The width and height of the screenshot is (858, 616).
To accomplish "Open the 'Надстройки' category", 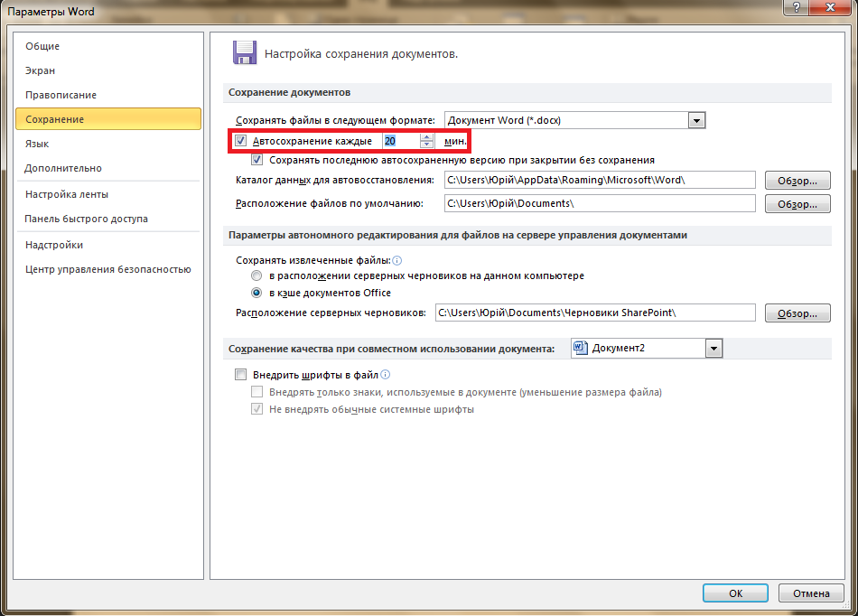I will pyautogui.click(x=108, y=245).
